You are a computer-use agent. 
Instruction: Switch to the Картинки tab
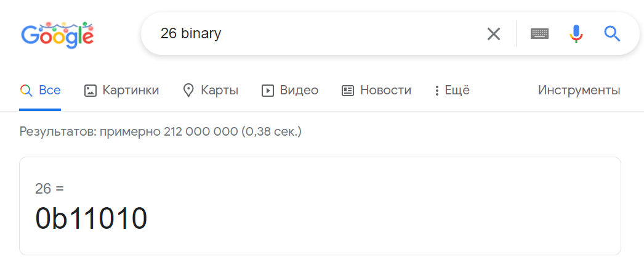click(122, 91)
